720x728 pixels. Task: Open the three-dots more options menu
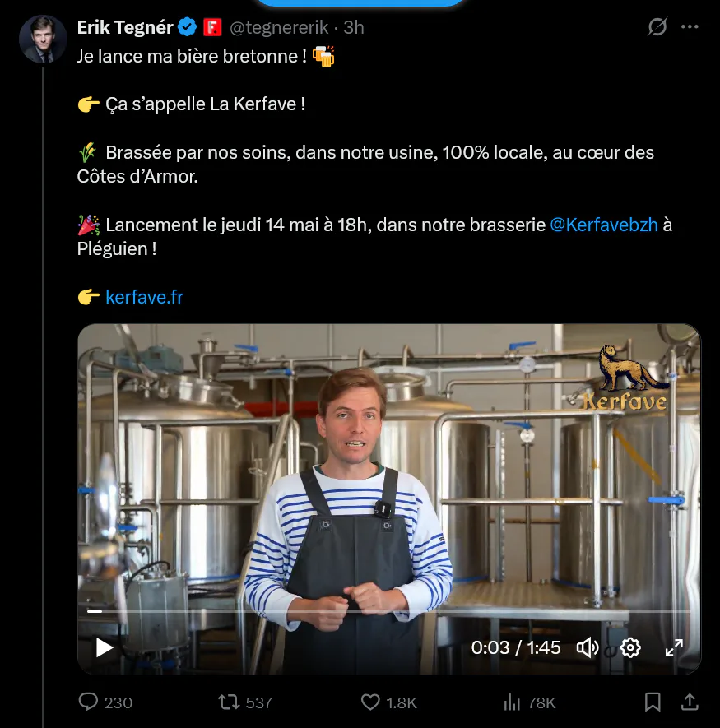point(690,26)
